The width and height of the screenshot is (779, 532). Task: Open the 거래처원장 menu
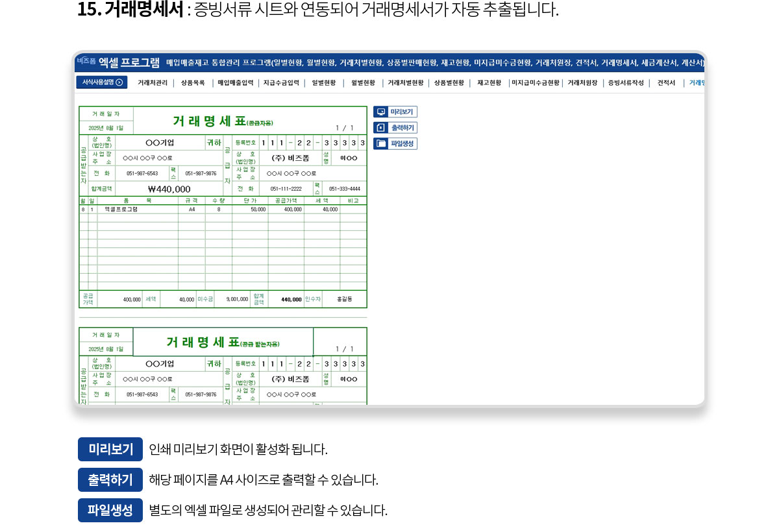click(582, 83)
